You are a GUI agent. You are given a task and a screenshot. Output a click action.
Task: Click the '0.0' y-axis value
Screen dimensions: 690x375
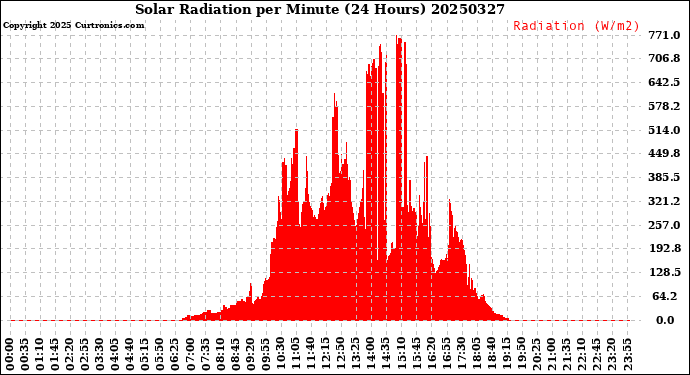(x=665, y=320)
